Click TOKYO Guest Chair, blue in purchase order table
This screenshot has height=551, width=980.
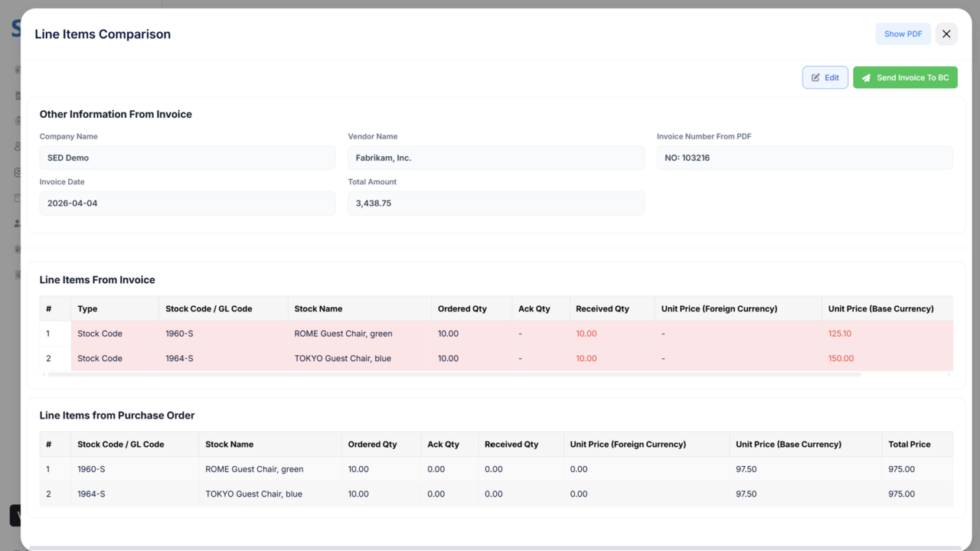(253, 494)
